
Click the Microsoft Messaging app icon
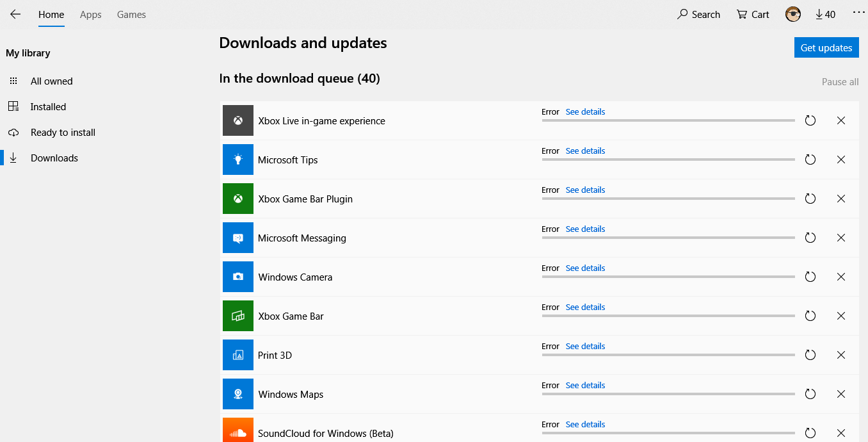pyautogui.click(x=238, y=238)
